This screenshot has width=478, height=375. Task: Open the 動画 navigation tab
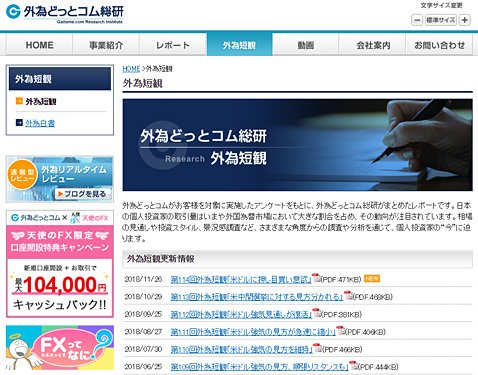coord(306,45)
